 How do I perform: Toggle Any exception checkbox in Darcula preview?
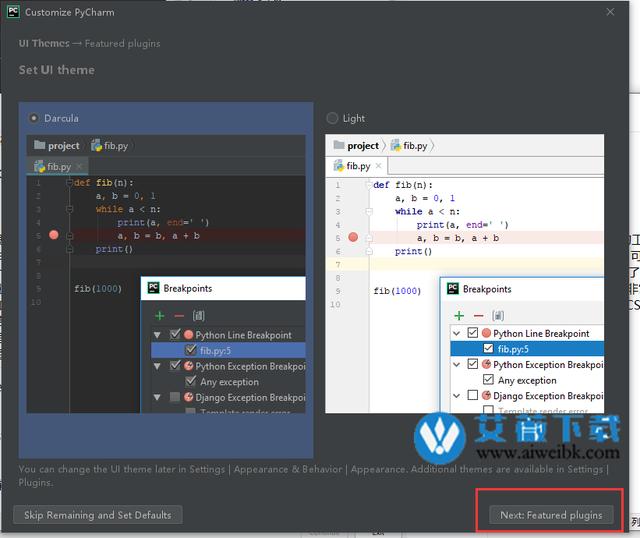pos(191,381)
